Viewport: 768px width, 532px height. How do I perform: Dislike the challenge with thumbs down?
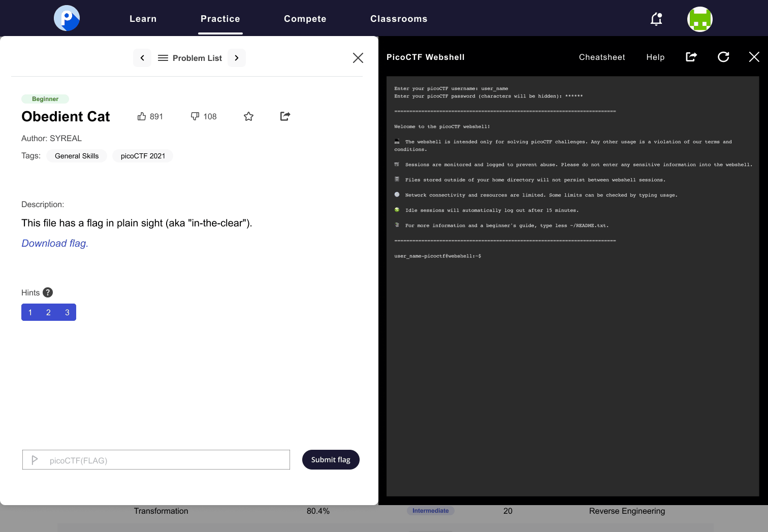[195, 116]
